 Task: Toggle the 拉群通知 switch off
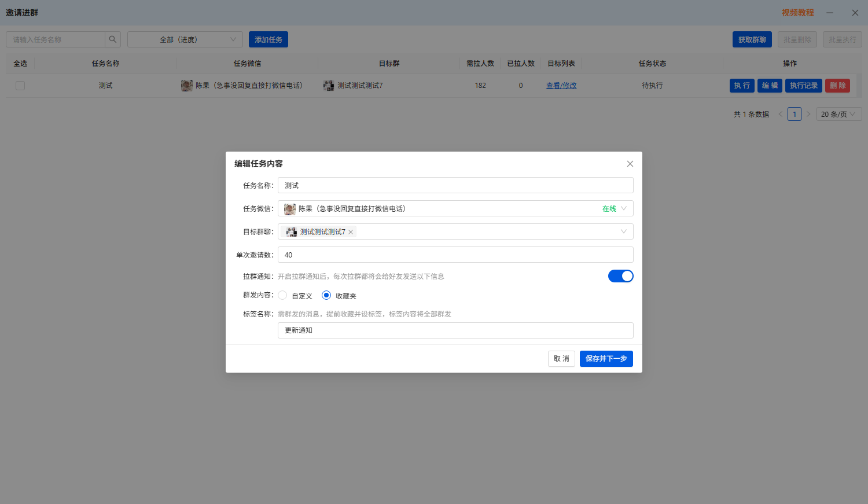click(620, 276)
